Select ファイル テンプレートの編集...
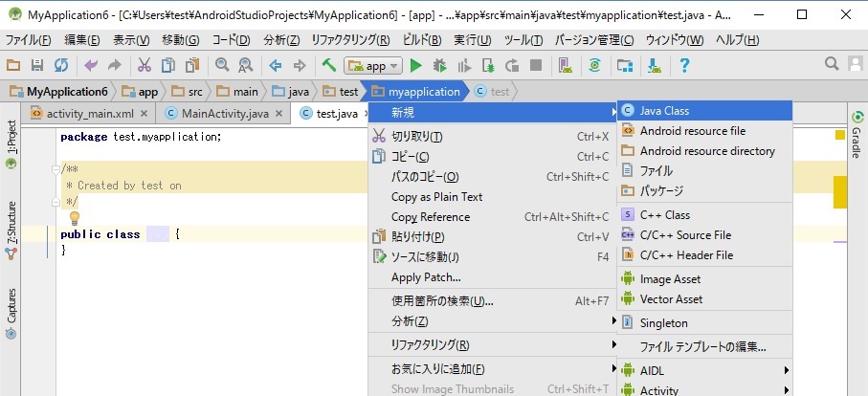Image resolution: width=868 pixels, height=396 pixels. [x=704, y=347]
